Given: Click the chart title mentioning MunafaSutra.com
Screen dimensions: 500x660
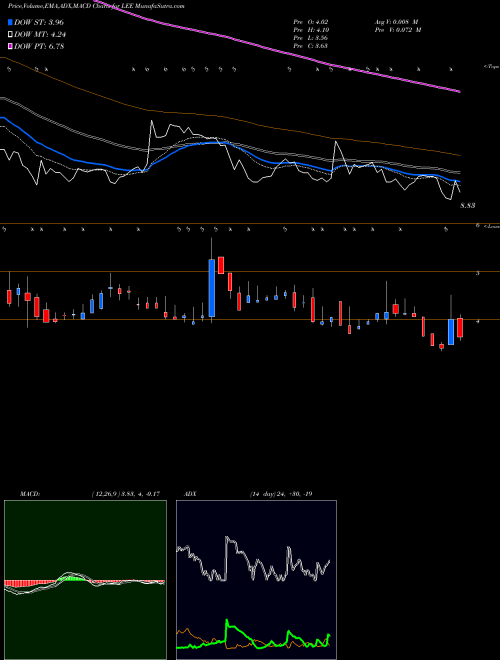Looking at the screenshot, I should coord(96,6).
